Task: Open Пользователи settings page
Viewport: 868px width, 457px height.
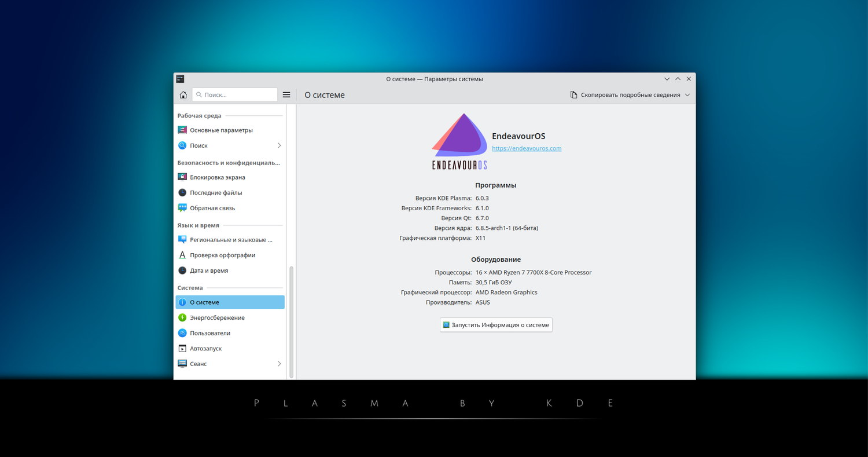Action: [x=230, y=333]
